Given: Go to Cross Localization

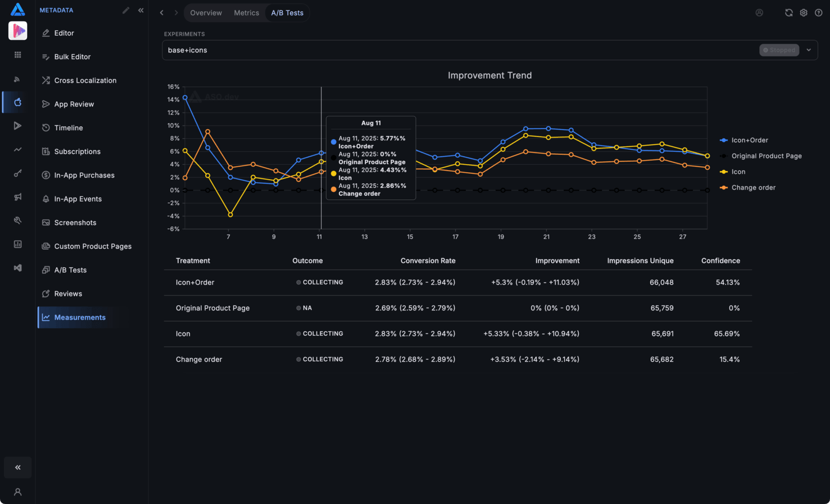Looking at the screenshot, I should click(91, 81).
